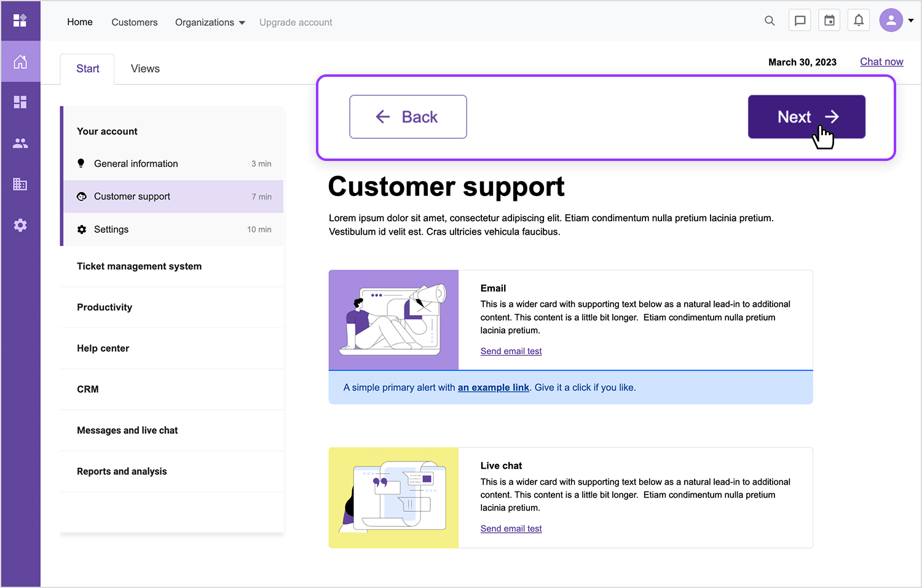The image size is (922, 588).
Task: Select the Settings item, 10 min
Action: point(173,229)
